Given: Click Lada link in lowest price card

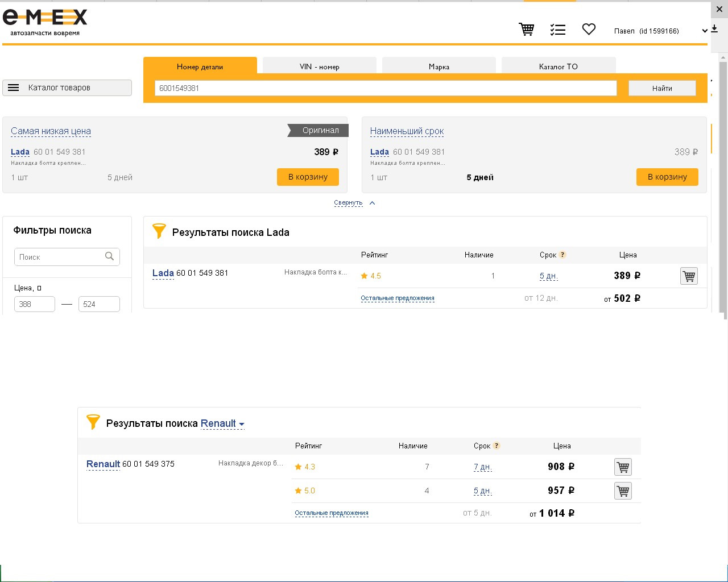Looking at the screenshot, I should coord(20,152).
